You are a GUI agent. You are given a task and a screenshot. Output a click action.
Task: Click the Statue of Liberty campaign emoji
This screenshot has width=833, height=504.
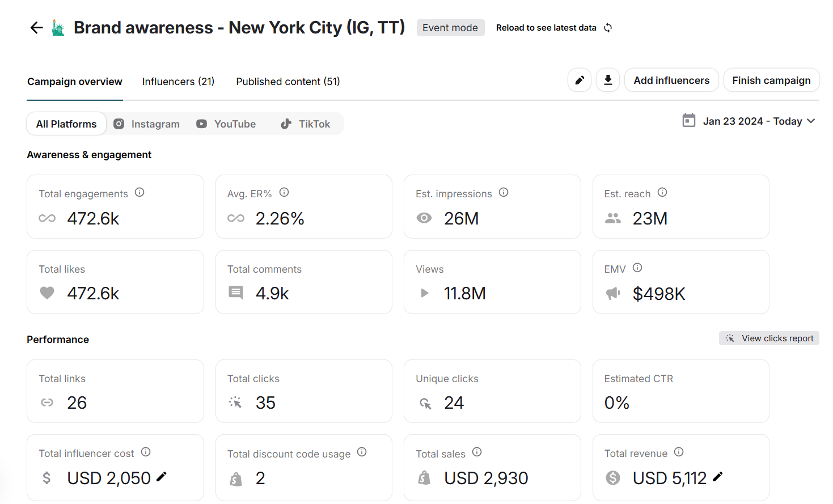[x=58, y=28]
